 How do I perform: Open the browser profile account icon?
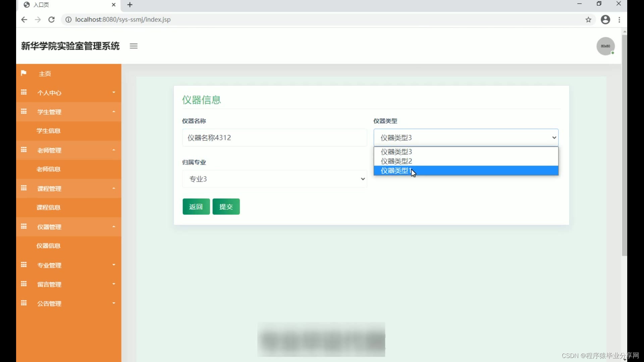point(605,20)
